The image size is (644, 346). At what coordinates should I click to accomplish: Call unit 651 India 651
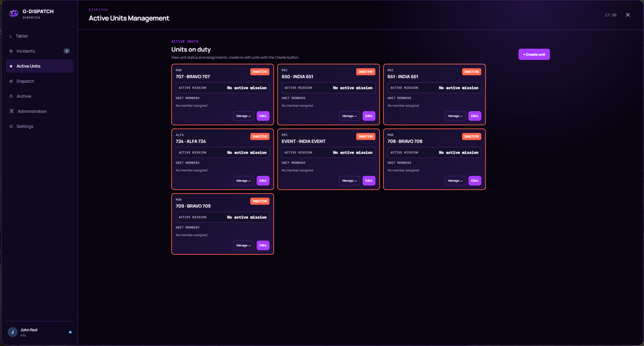point(475,116)
